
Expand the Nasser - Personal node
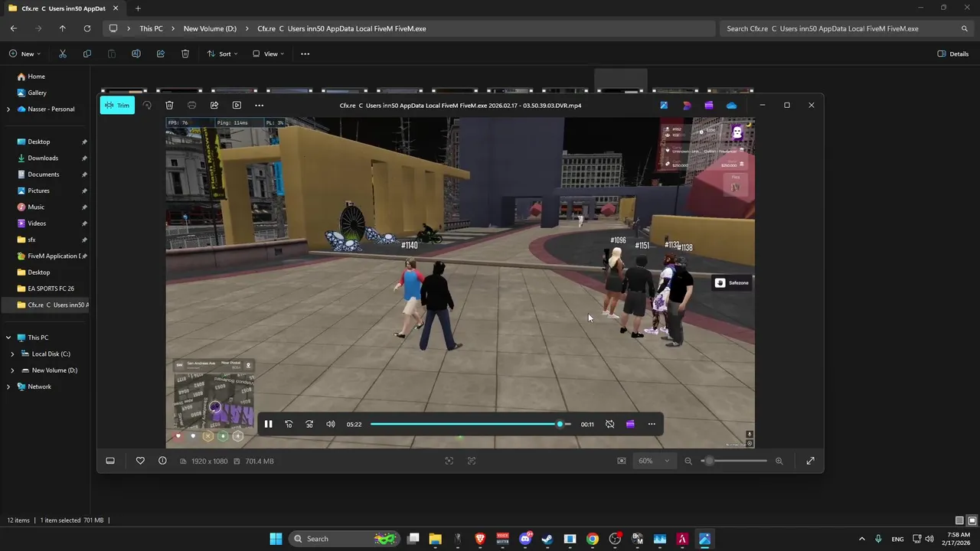point(8,109)
